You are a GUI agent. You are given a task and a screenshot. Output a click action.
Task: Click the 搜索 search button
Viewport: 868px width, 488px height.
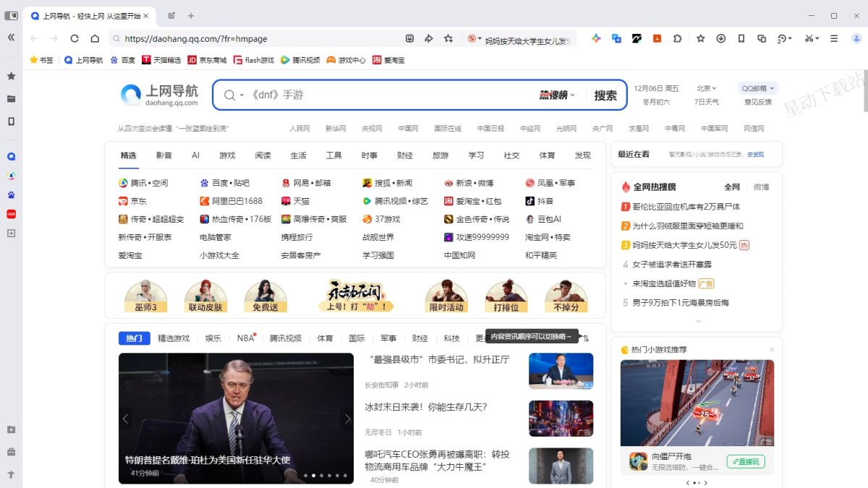(x=605, y=95)
